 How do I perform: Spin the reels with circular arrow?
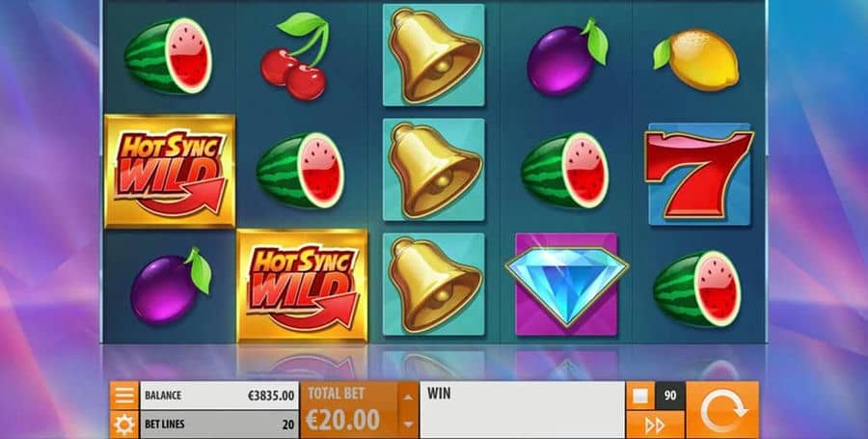point(722,410)
